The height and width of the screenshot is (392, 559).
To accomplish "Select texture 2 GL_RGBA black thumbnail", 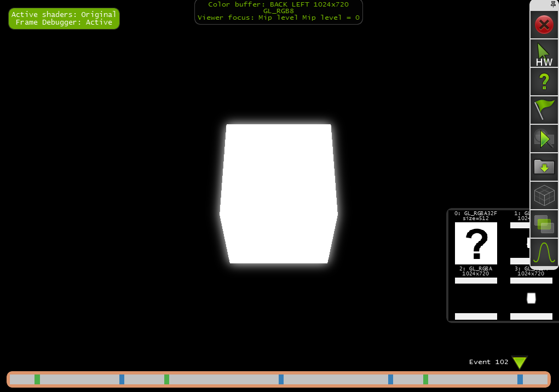I will 476,298.
